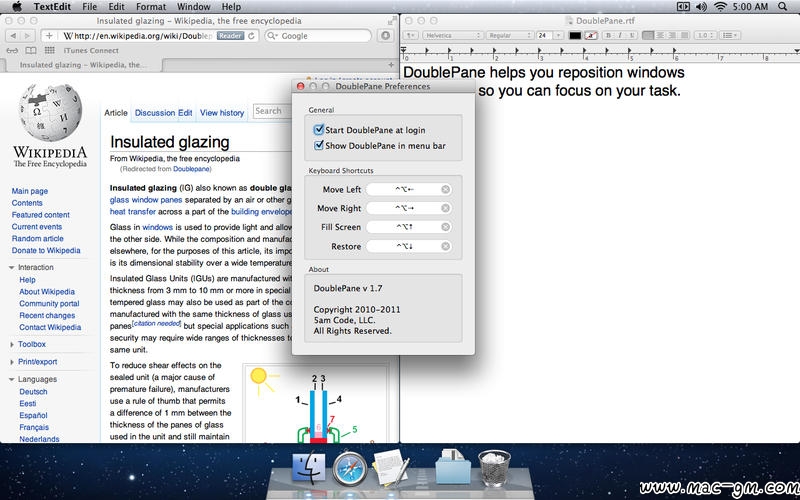Open a new Safari tab

click(391, 65)
